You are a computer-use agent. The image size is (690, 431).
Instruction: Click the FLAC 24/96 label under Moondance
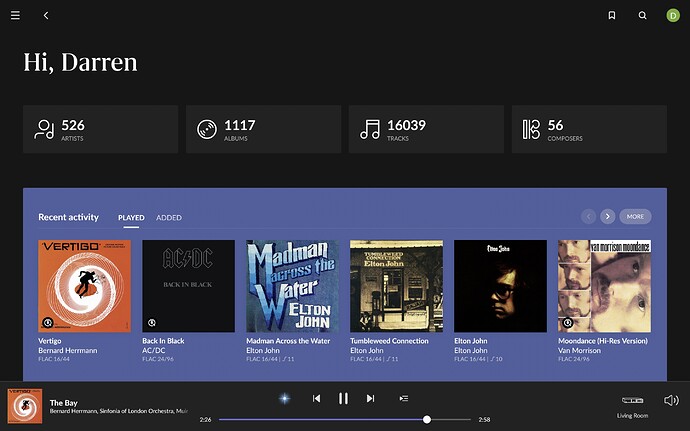(x=573, y=359)
